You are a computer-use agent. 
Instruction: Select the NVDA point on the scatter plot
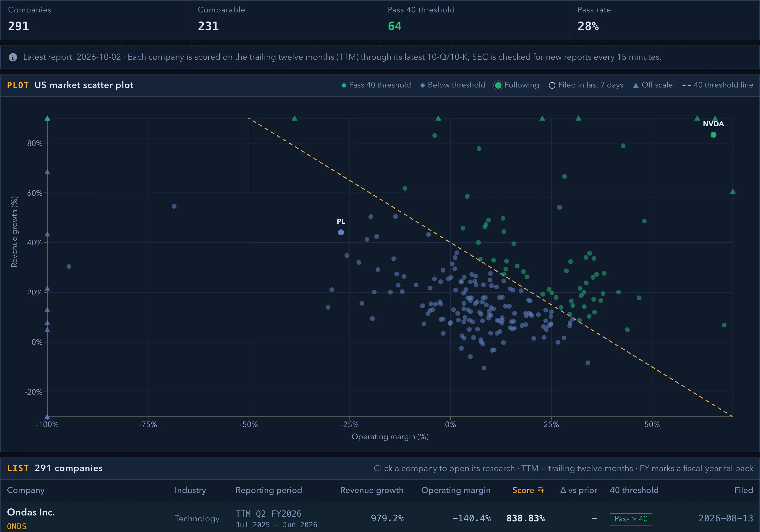(713, 135)
